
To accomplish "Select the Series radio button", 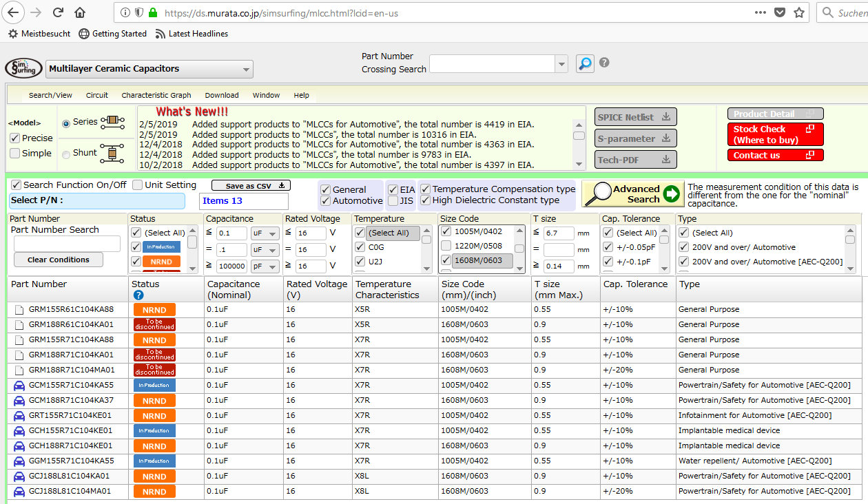I will click(66, 123).
